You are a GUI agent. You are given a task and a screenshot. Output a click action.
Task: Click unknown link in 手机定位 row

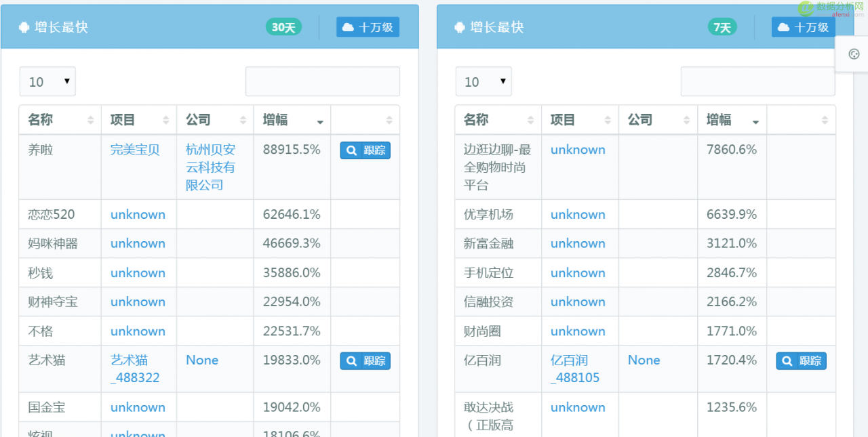(578, 273)
